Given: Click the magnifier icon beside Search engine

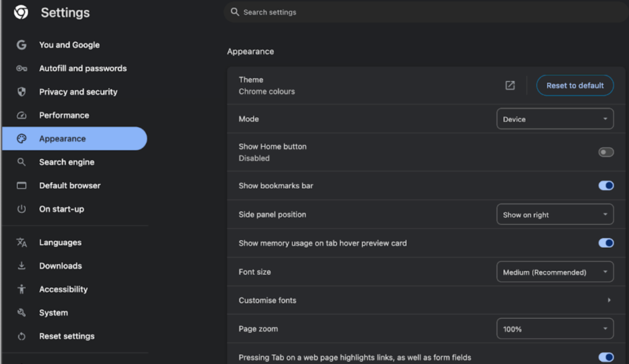Looking at the screenshot, I should [21, 162].
